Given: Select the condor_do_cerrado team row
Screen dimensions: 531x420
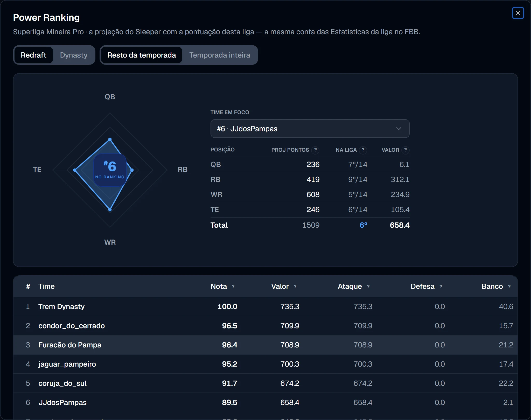Looking at the screenshot, I should pos(265,326).
